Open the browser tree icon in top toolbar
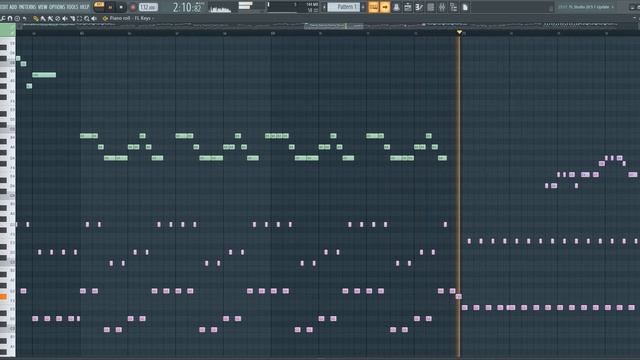Image resolution: width=640 pixels, height=360 pixels. pos(453,7)
